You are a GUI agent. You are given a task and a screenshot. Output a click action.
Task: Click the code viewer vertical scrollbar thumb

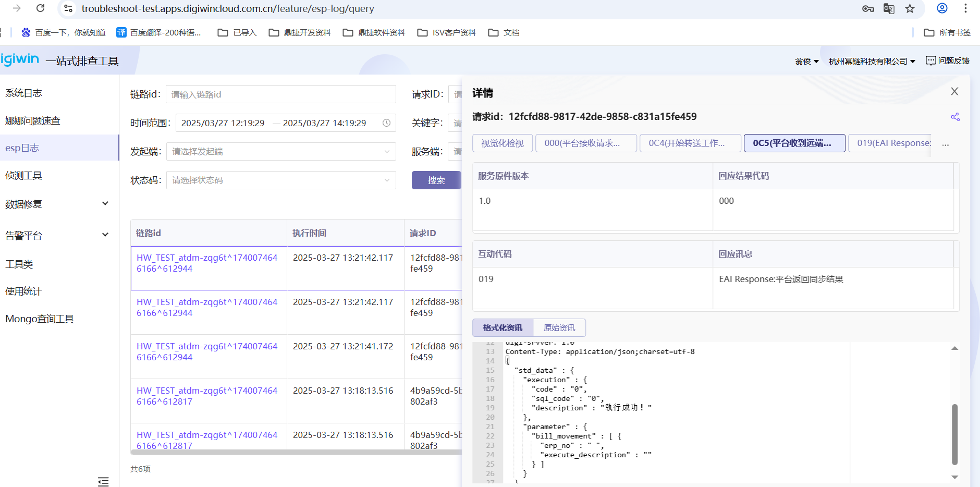click(954, 434)
